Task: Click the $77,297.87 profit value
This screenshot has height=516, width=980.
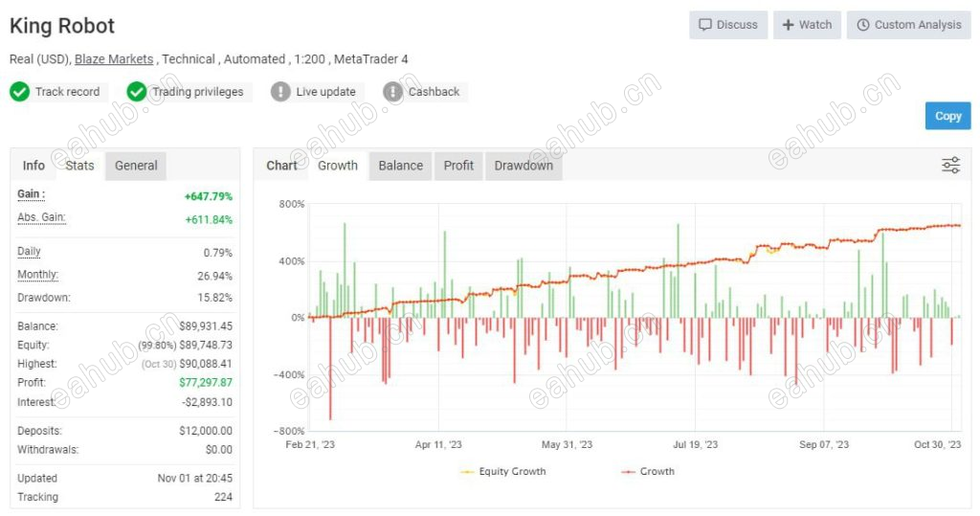Action: coord(206,383)
